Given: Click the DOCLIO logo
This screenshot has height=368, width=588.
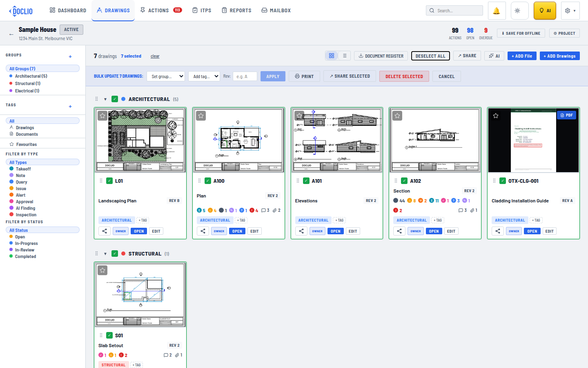Looking at the screenshot, I should [21, 11].
